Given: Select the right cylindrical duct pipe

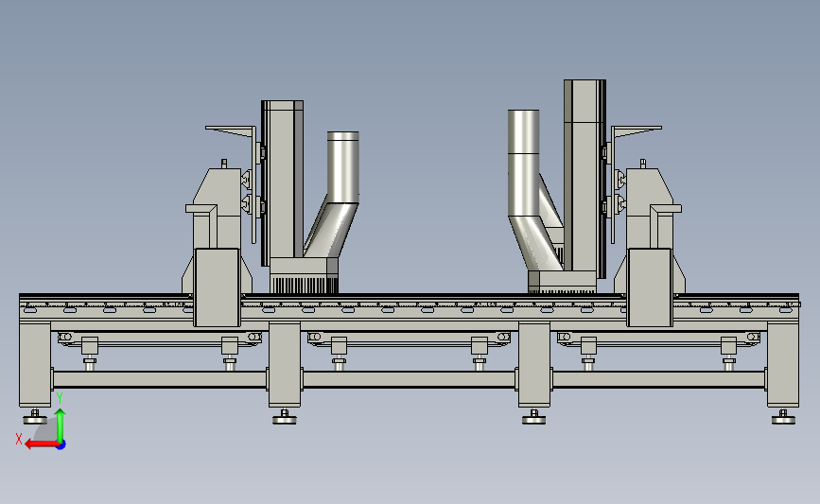Looking at the screenshot, I should [523, 164].
